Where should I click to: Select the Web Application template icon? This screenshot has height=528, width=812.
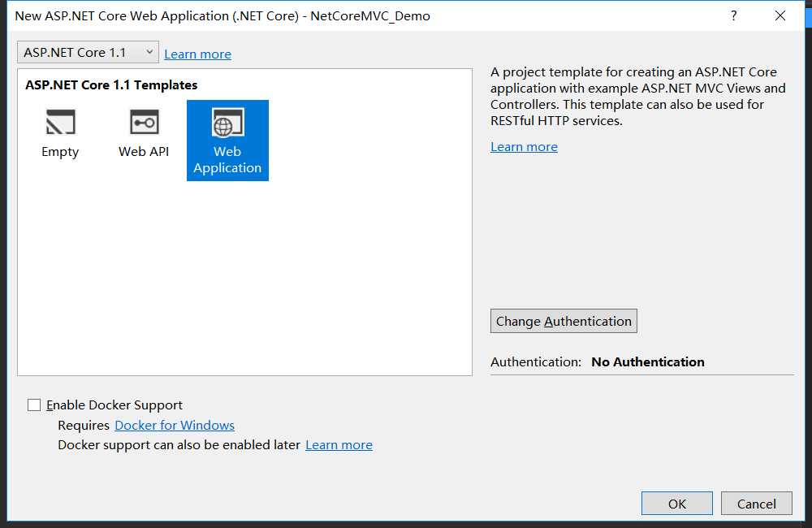point(227,123)
